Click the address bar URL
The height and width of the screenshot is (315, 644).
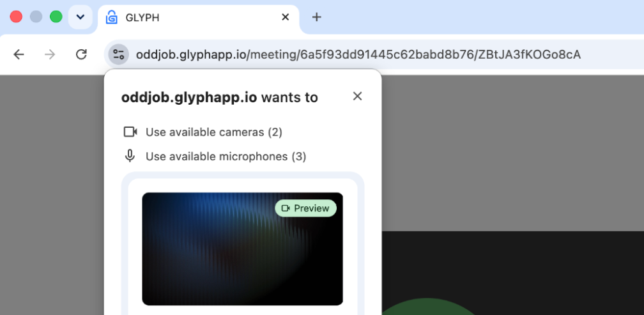click(x=358, y=54)
